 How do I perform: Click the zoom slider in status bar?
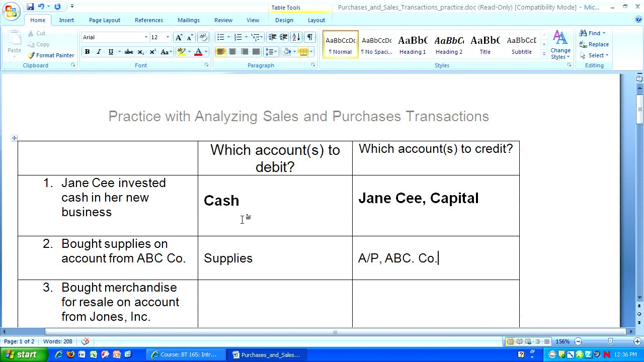(x=610, y=341)
